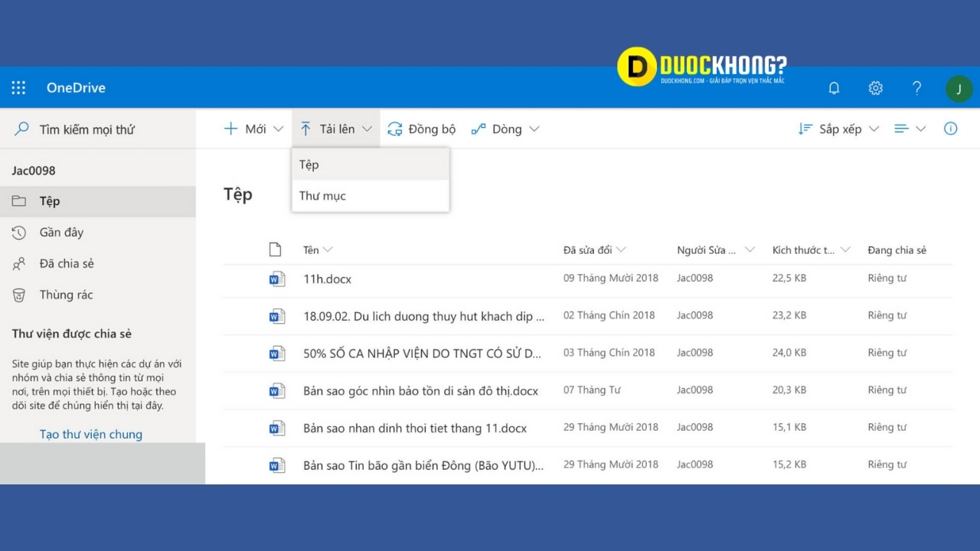980x551 pixels.
Task: Open the Sắp xếp dropdown chevron
Action: (x=874, y=129)
